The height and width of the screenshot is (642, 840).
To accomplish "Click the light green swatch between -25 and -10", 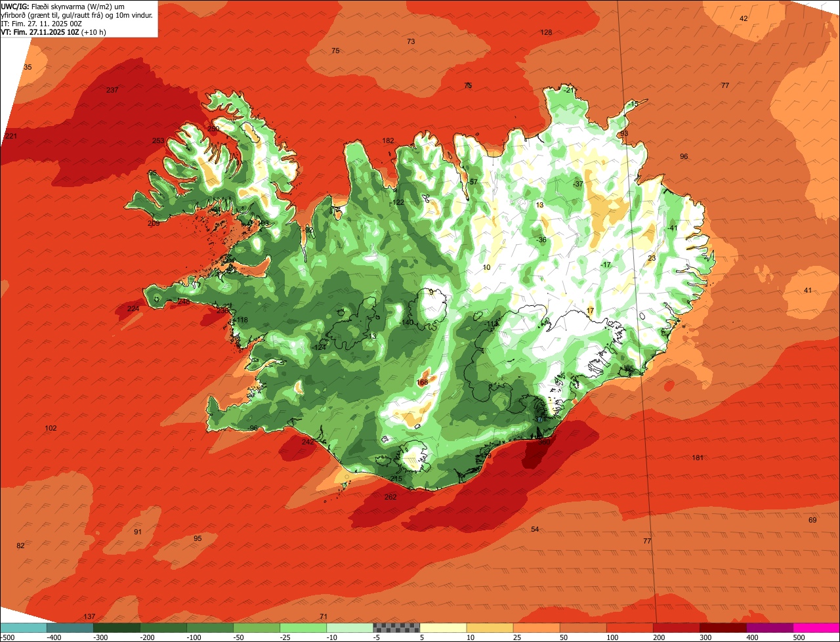I will point(303,628).
